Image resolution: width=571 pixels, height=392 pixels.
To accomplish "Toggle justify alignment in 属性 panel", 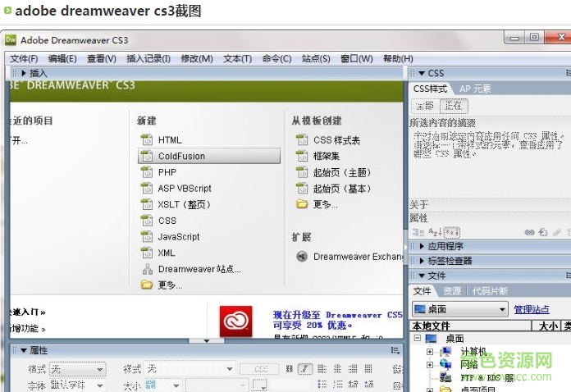I will [x=368, y=369].
